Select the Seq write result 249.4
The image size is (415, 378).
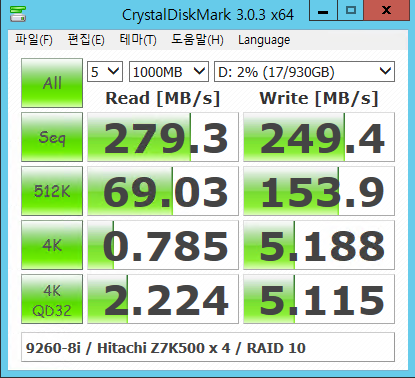[319, 137]
